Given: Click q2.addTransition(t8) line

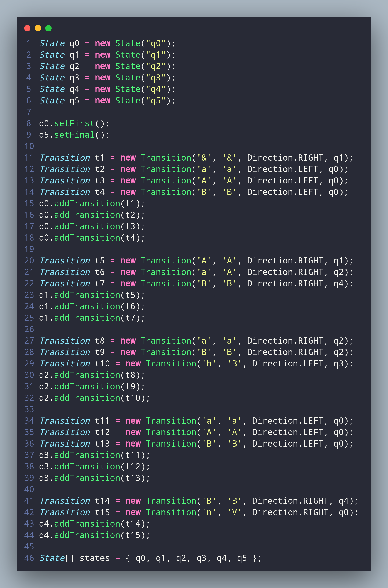Looking at the screenshot, I should coord(92,375).
